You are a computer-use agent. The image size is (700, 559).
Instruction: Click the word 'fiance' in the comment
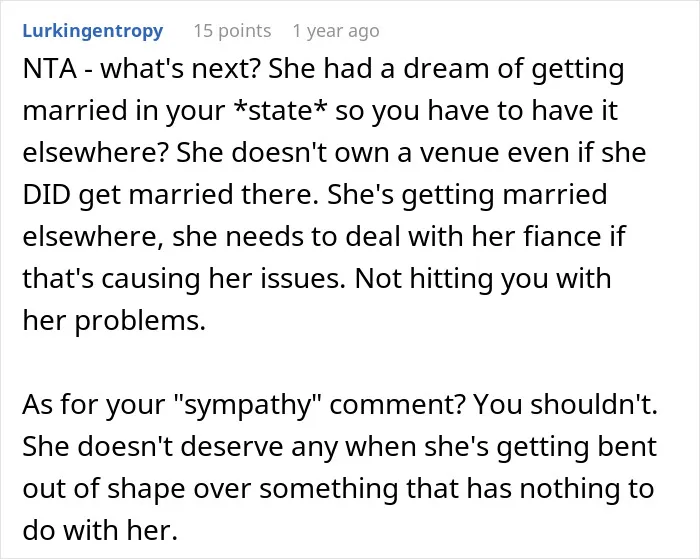[x=562, y=236]
